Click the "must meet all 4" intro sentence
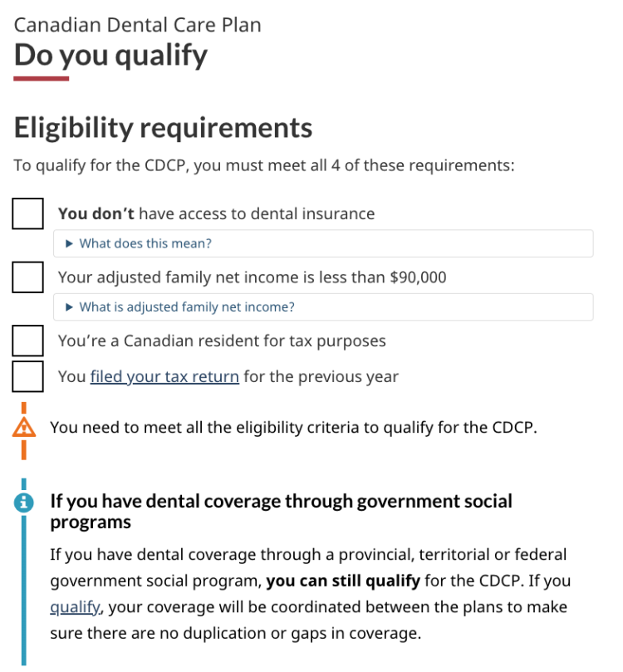 click(x=264, y=165)
